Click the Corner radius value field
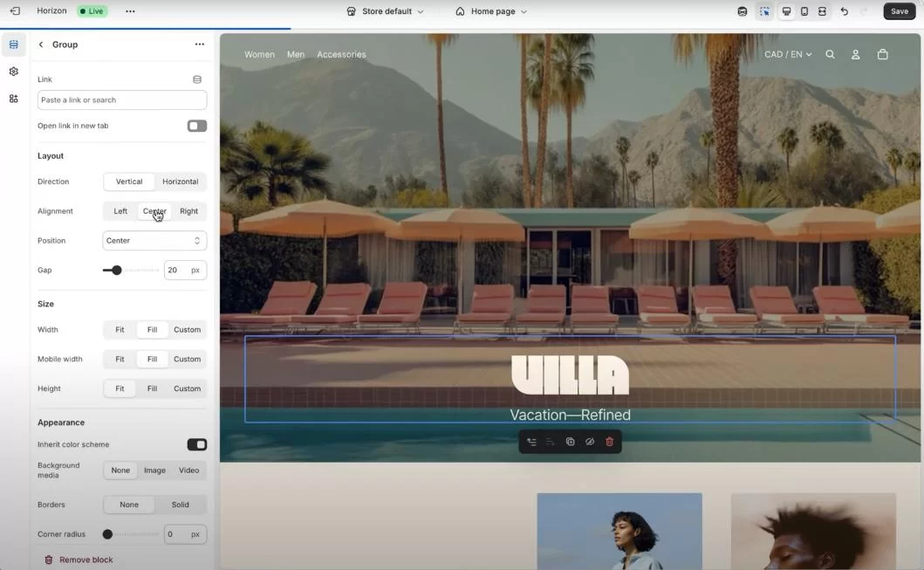924x570 pixels. pos(185,534)
